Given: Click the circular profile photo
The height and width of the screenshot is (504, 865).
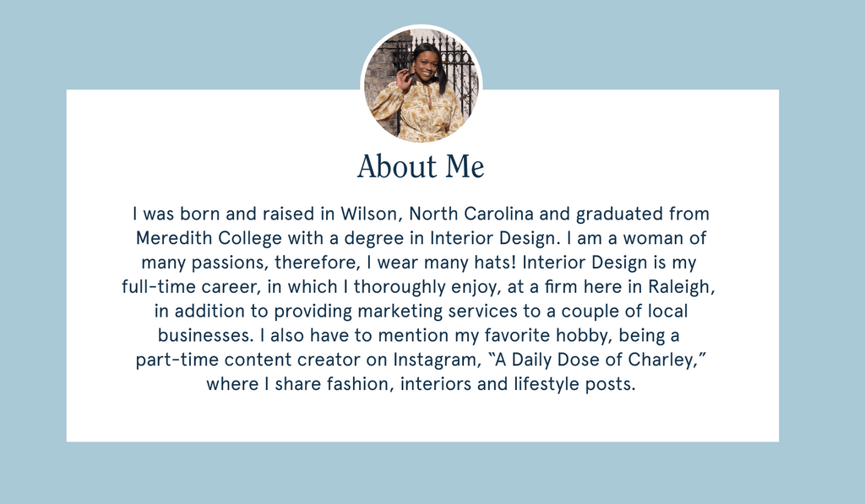Looking at the screenshot, I should [x=421, y=85].
